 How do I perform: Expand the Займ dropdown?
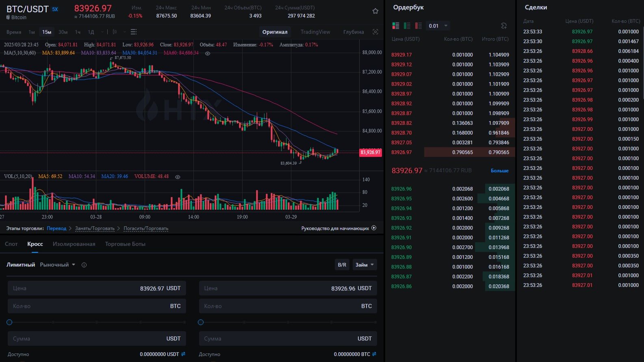click(x=364, y=265)
